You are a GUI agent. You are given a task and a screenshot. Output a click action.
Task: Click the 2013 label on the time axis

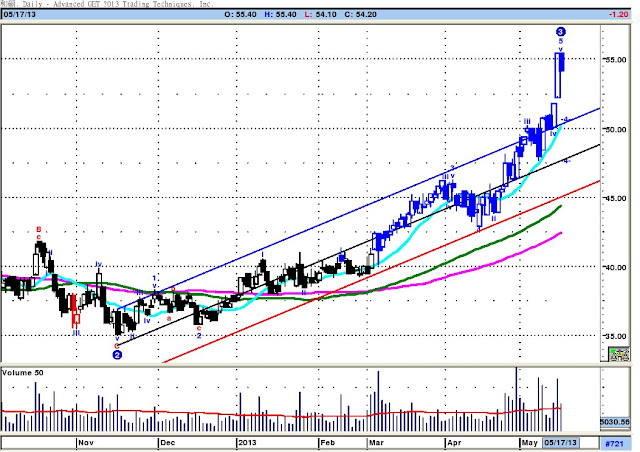pos(247,443)
